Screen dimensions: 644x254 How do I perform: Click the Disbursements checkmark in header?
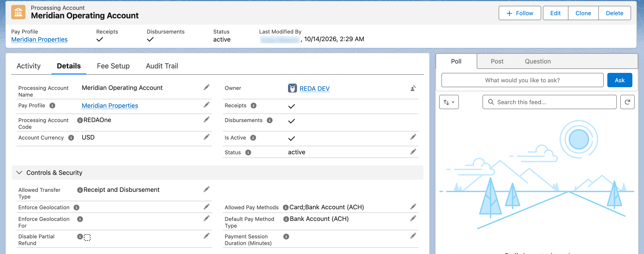pyautogui.click(x=150, y=39)
